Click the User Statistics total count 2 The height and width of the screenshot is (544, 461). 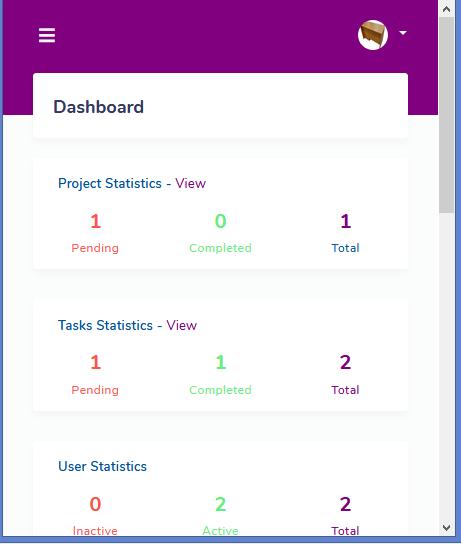345,504
